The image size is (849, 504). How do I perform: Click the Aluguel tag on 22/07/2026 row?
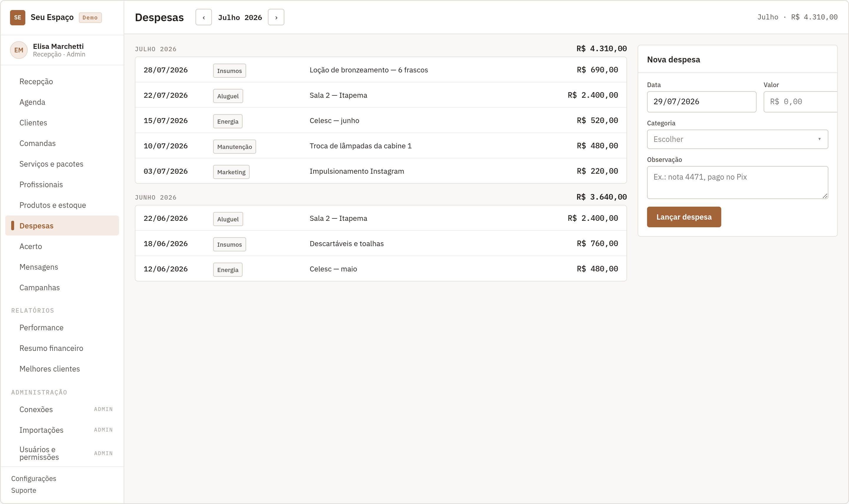point(228,96)
